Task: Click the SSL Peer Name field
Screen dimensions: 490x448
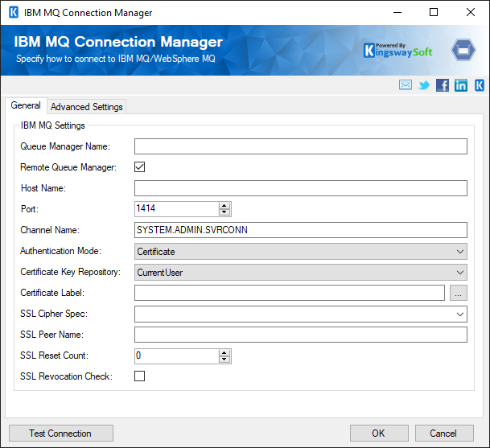Action: (x=301, y=335)
